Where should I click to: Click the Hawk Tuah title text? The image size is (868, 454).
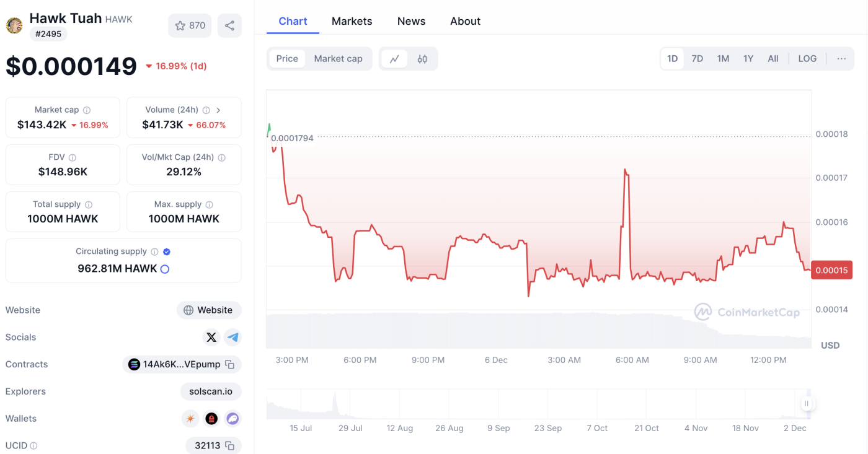66,18
